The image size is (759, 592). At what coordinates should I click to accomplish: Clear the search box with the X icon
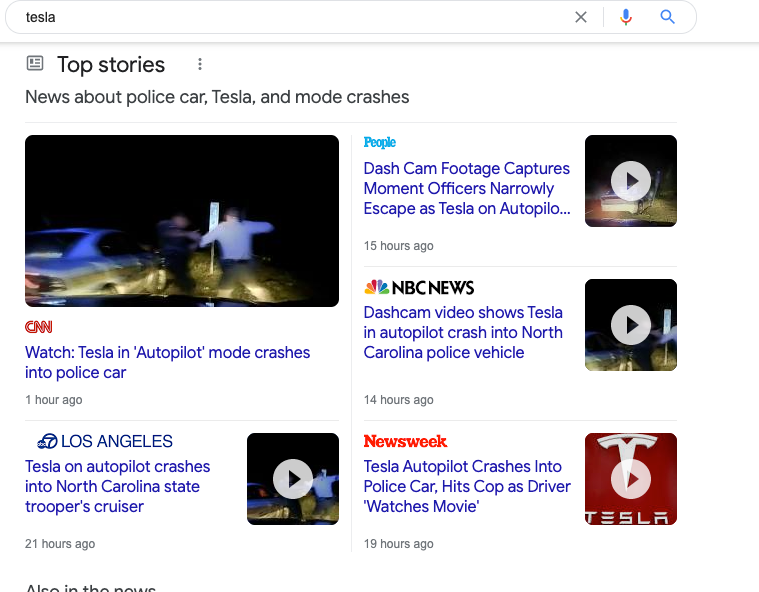(x=580, y=17)
